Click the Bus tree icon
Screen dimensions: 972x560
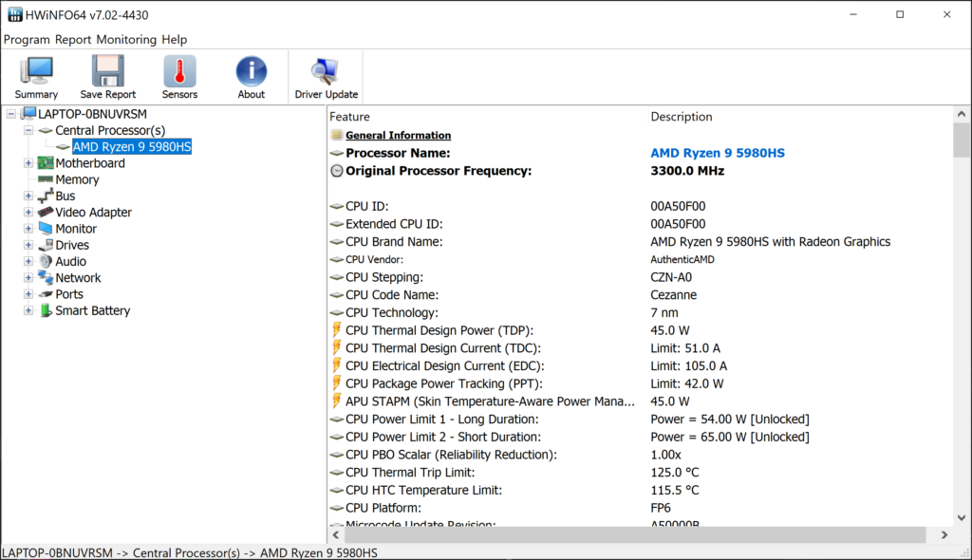point(46,196)
